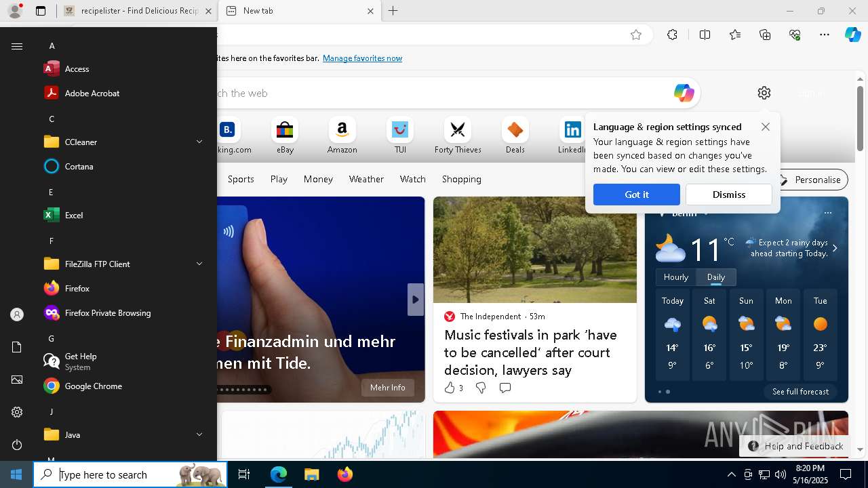Select the Weather feed tab

tap(366, 179)
